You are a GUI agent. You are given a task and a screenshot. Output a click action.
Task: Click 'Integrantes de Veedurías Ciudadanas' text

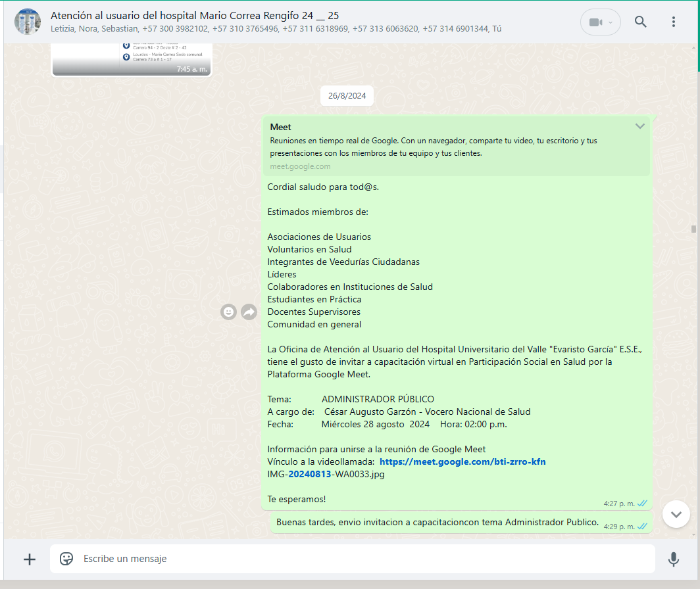click(x=343, y=262)
